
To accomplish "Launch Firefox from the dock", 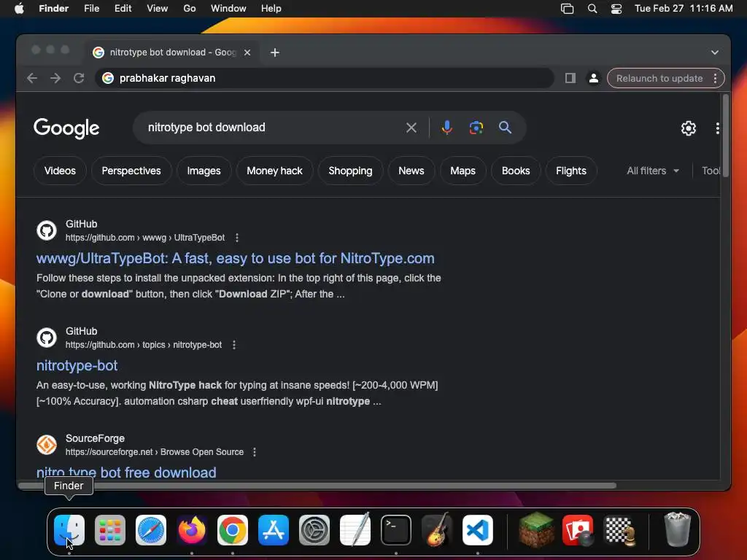I will pyautogui.click(x=192, y=529).
